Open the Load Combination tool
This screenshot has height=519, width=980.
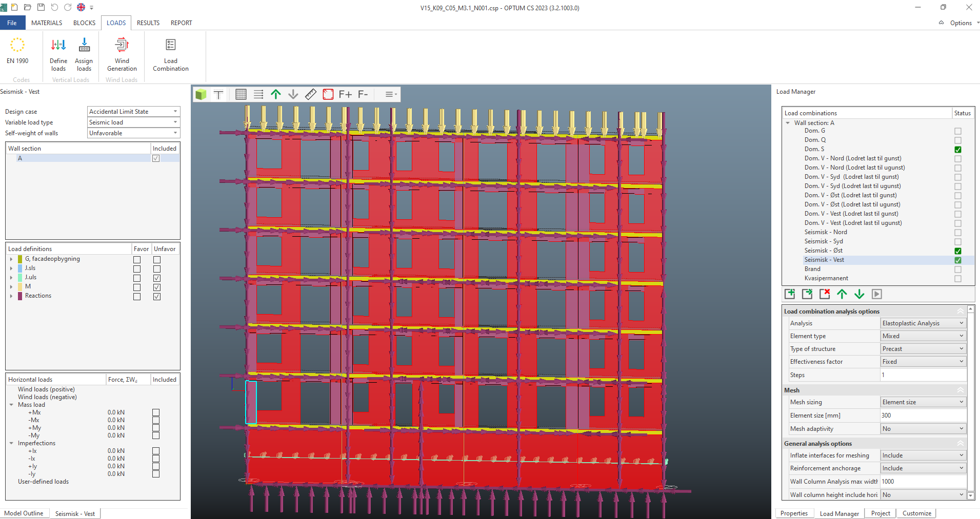(x=170, y=54)
